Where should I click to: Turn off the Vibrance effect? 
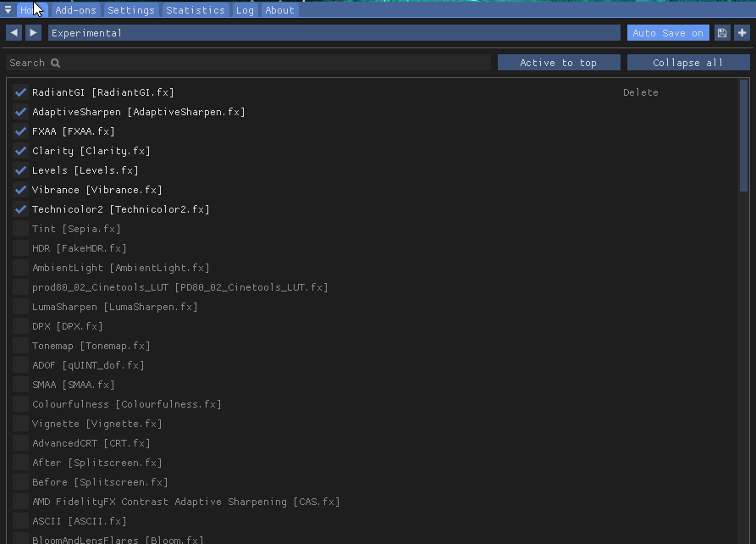(x=20, y=190)
